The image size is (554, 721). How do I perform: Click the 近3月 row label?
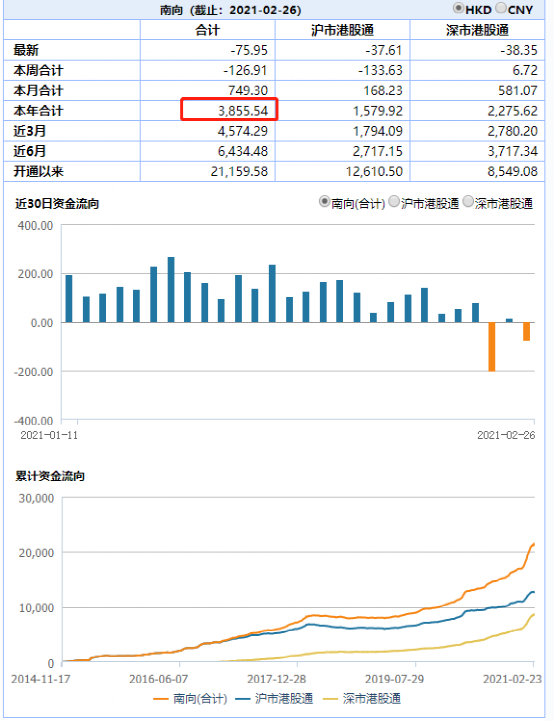pyautogui.click(x=29, y=131)
